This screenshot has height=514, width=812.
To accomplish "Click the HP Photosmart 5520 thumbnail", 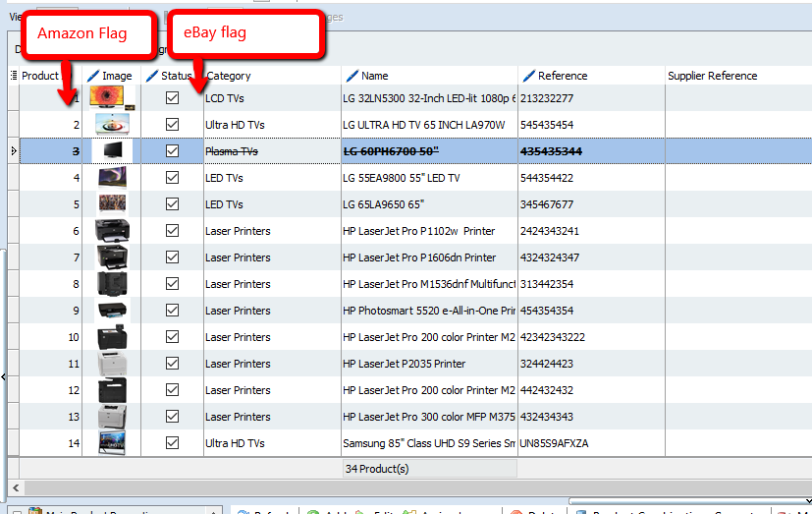I will pyautogui.click(x=112, y=311).
